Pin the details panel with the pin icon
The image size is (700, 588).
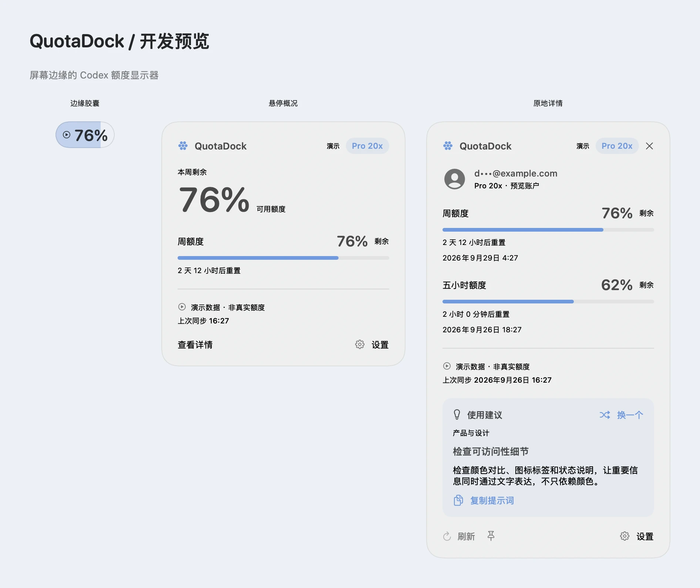[491, 536]
